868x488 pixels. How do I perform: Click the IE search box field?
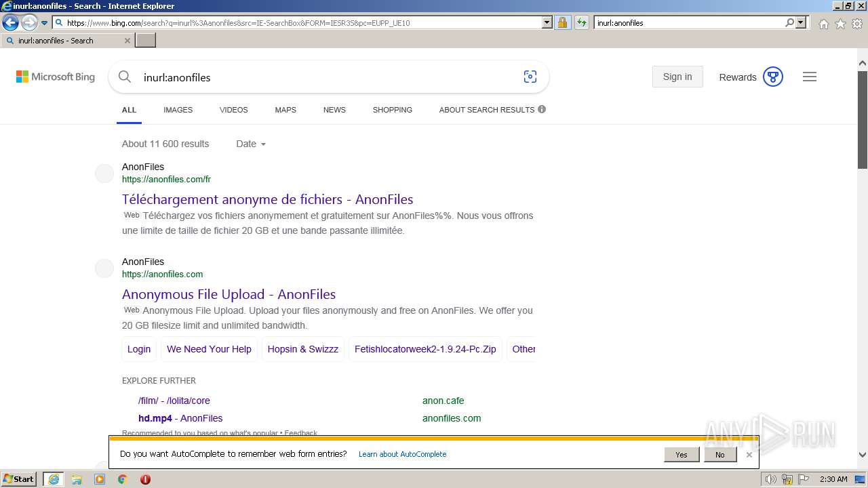[x=688, y=22]
